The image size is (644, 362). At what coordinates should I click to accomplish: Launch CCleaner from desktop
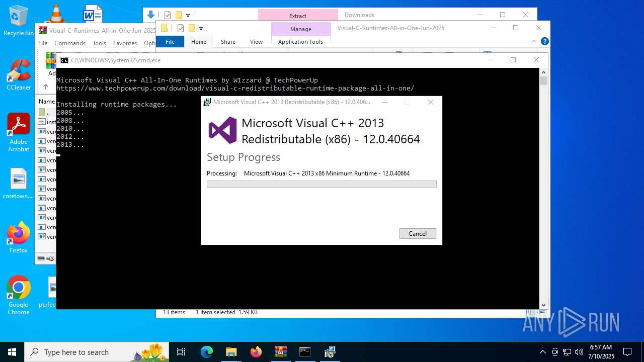point(19,75)
